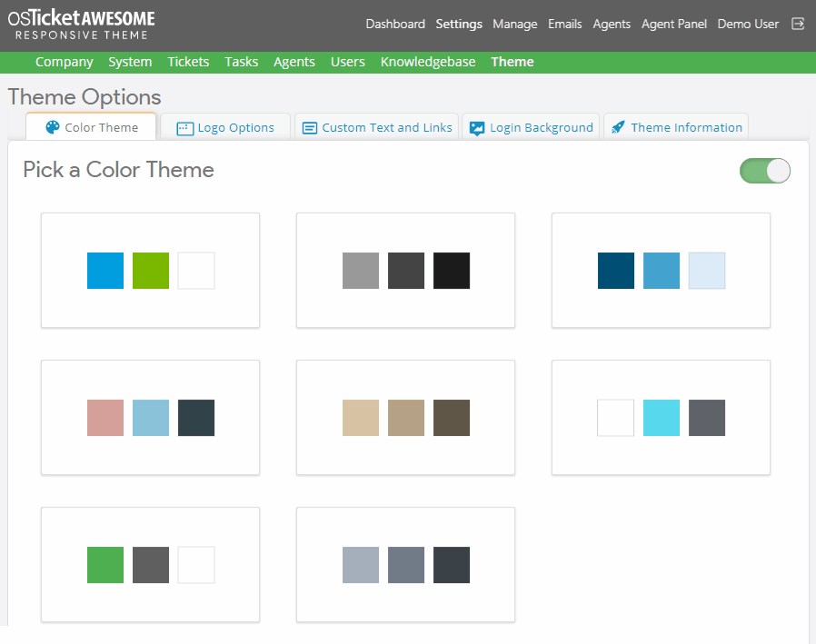Click the osTicket Awesome logo
Image resolution: width=816 pixels, height=644 pixels.
tap(82, 25)
